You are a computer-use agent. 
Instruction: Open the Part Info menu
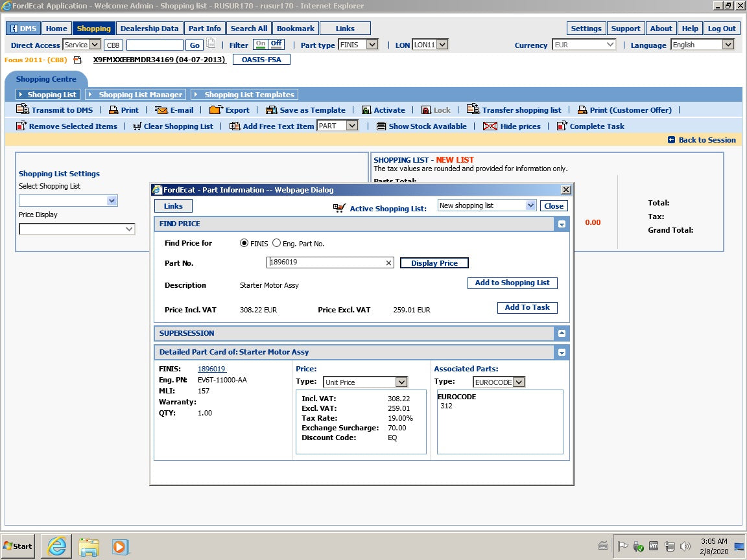click(x=204, y=28)
